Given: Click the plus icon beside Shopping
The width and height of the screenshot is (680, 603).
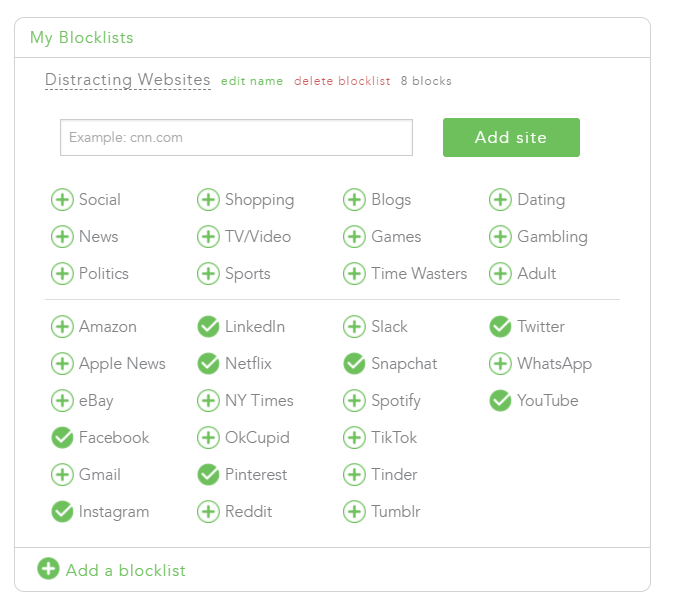Looking at the screenshot, I should pyautogui.click(x=208, y=200).
